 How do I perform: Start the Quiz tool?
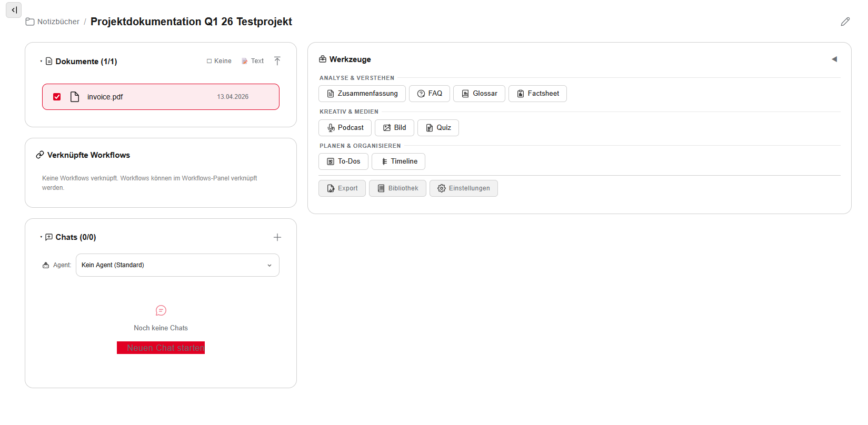pyautogui.click(x=438, y=128)
